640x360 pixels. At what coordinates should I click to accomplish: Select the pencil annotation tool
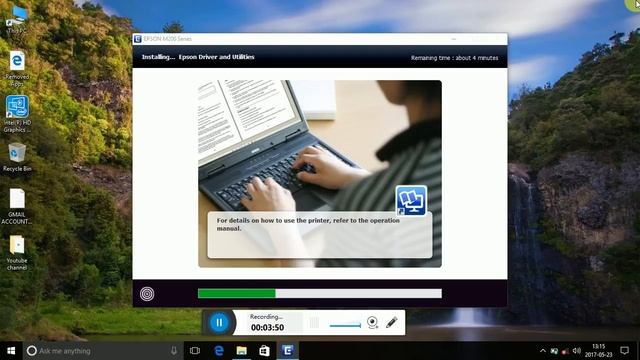pos(392,322)
